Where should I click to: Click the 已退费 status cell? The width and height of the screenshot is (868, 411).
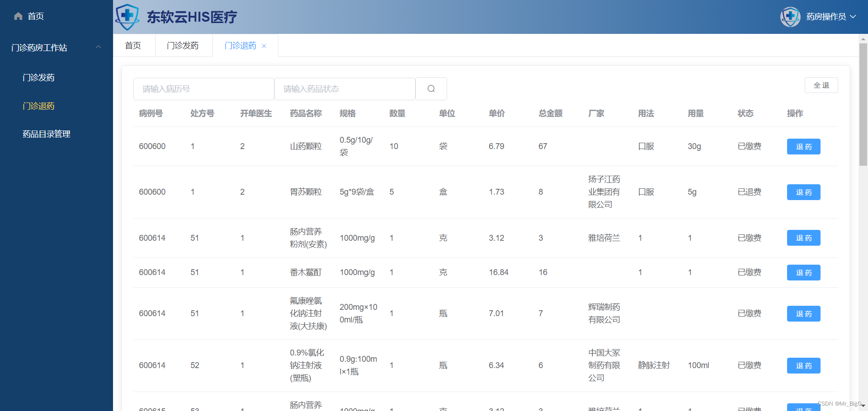click(749, 192)
